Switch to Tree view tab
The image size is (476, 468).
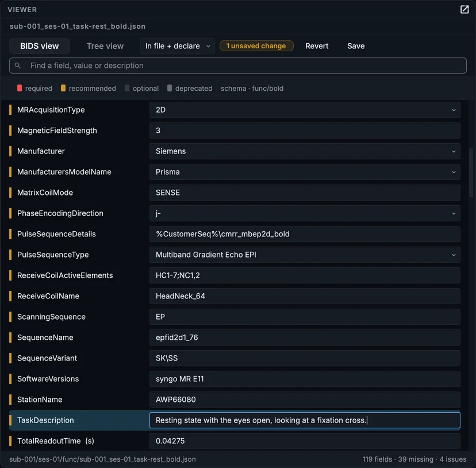click(x=105, y=46)
